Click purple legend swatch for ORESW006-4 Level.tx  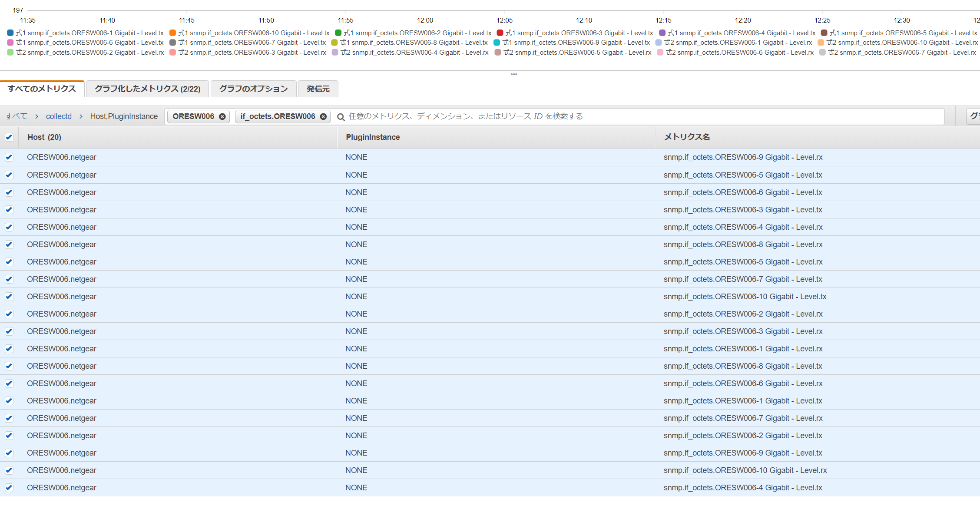click(x=662, y=33)
